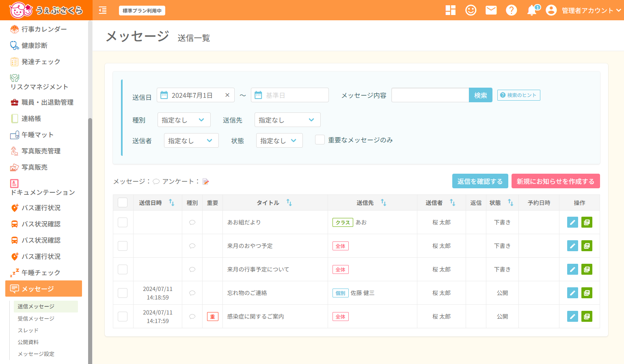
Task: Open message titled 感染症に関するご案内
Action: [255, 317]
